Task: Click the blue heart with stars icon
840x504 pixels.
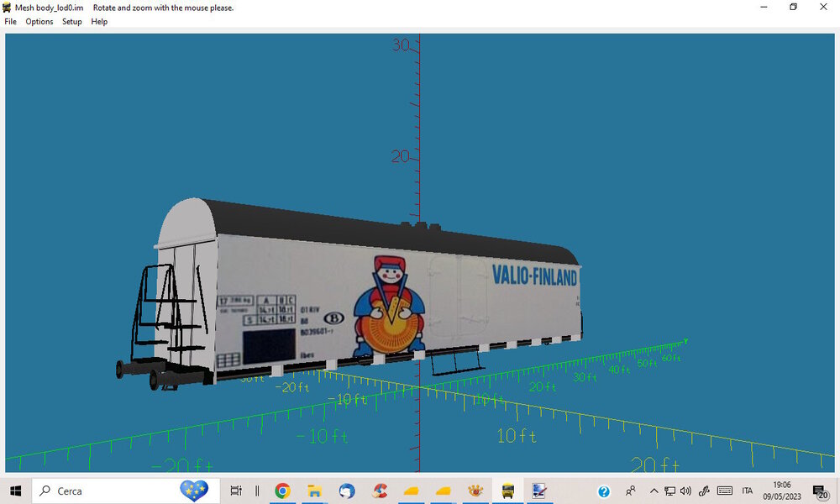Action: click(194, 490)
